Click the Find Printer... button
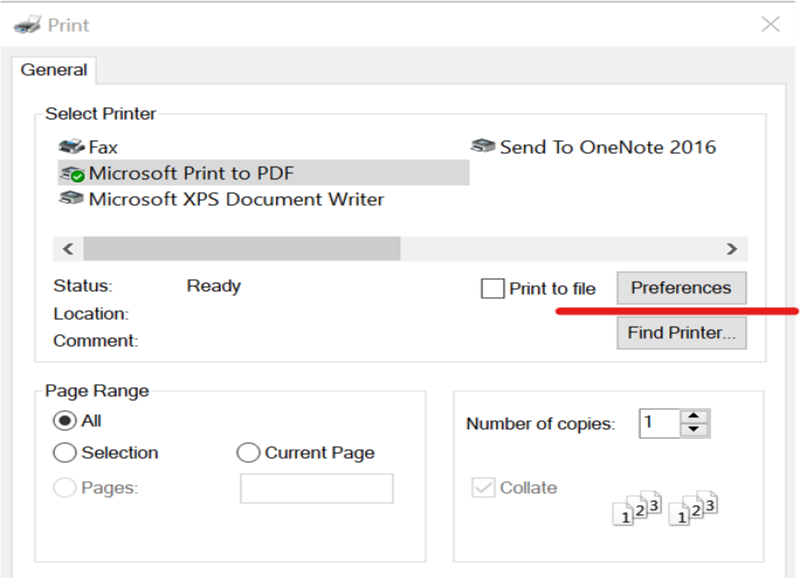Screen dimensions: 800x578 coord(681,333)
